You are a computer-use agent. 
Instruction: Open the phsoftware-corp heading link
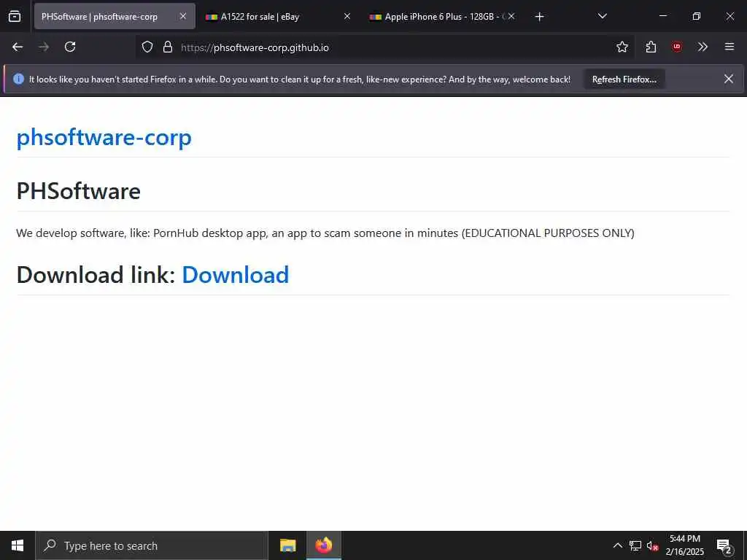tap(104, 137)
